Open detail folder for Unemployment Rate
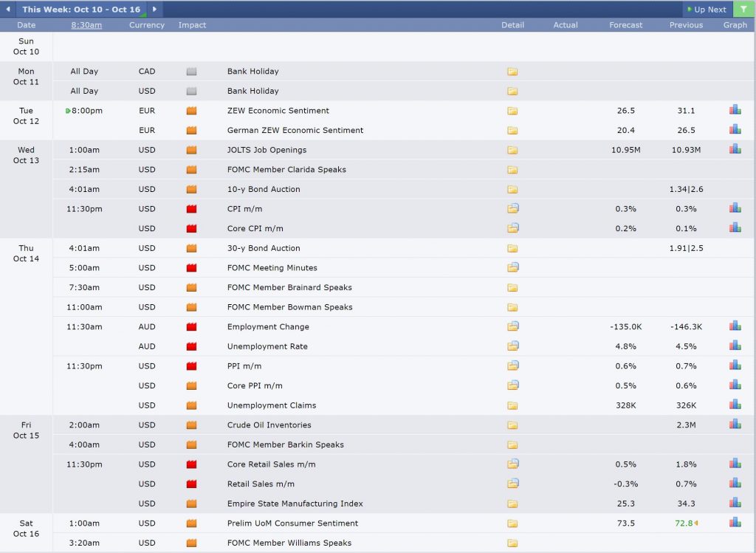The height and width of the screenshot is (553, 756). [x=513, y=346]
